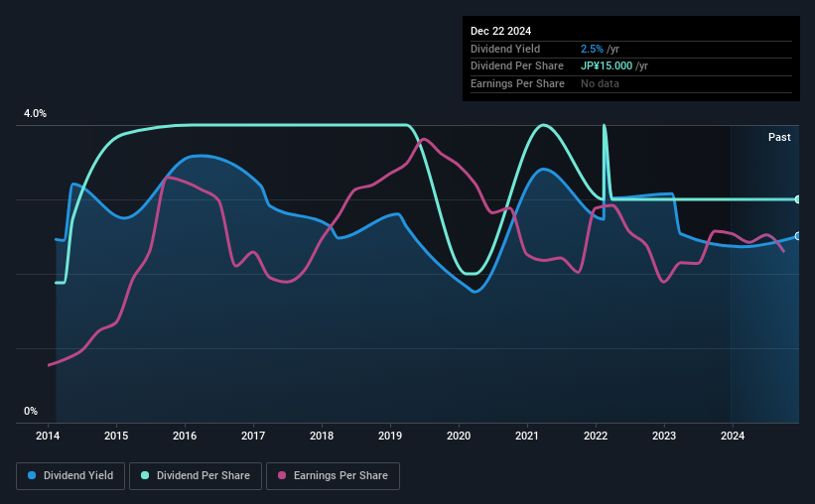Select the 2015 x-axis label
This screenshot has height=504, width=815.
(x=116, y=436)
